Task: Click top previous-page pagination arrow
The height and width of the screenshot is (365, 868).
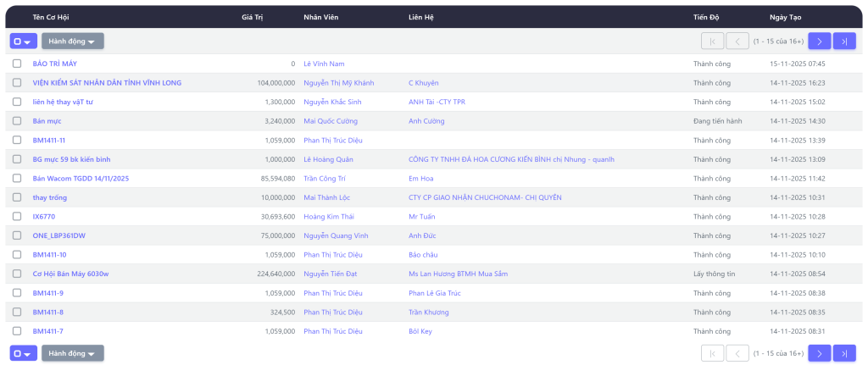Action: [x=737, y=41]
